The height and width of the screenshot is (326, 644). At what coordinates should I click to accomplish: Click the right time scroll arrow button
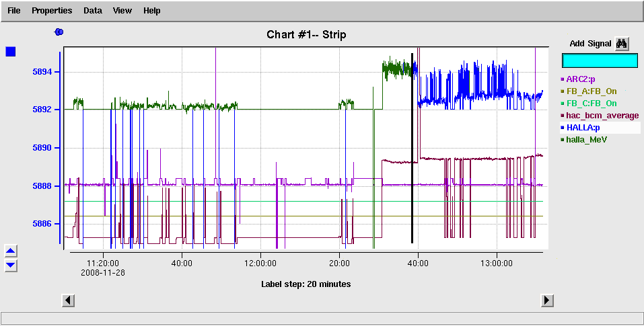[546, 300]
